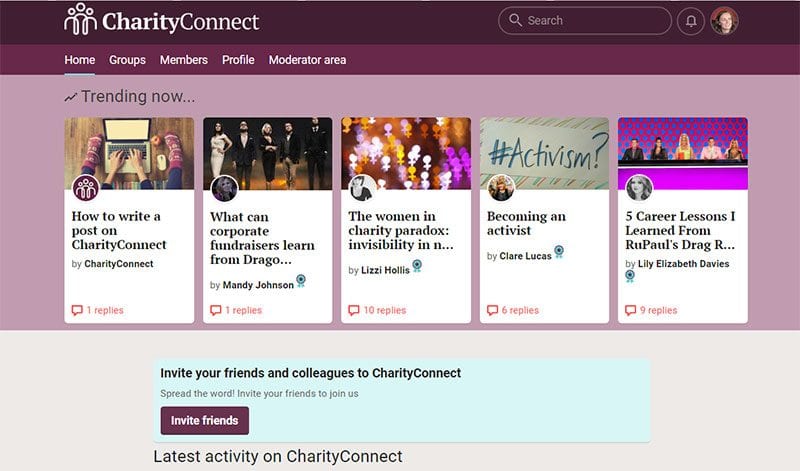Click the search magnifier icon
The height and width of the screenshot is (471, 800).
(x=516, y=21)
